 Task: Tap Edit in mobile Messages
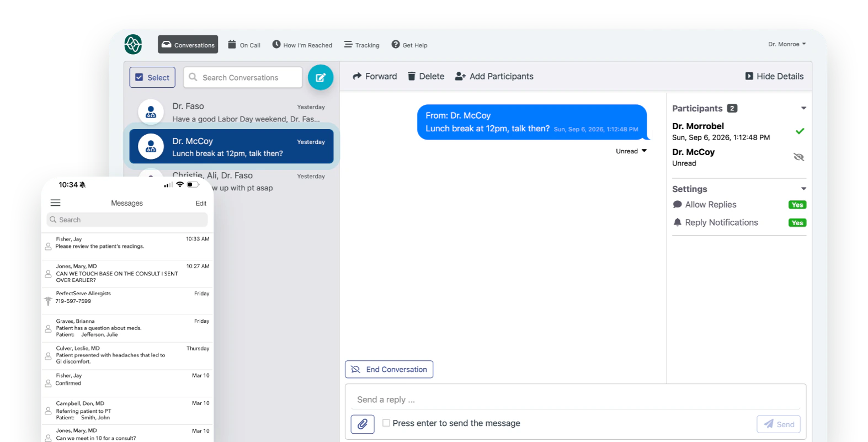[201, 203]
